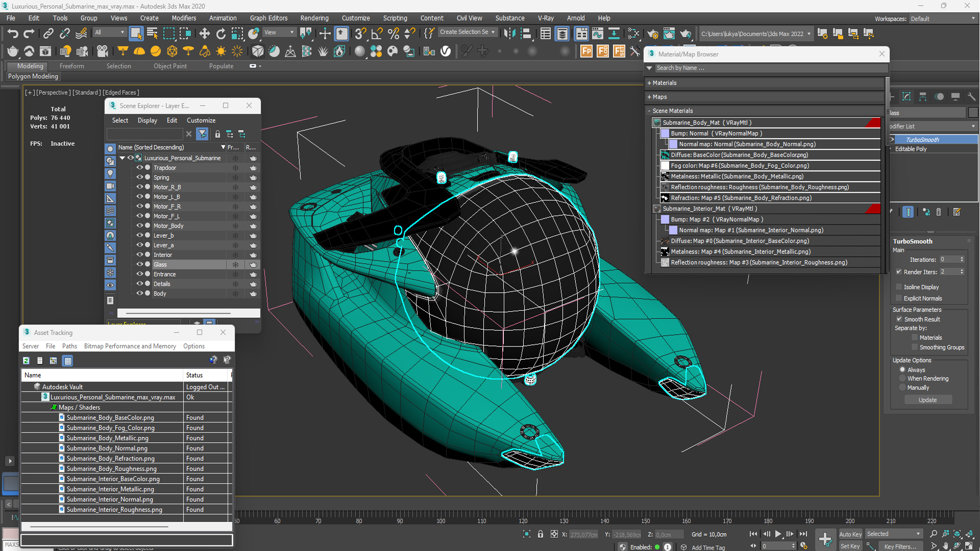Image resolution: width=980 pixels, height=551 pixels.
Task: Click the Scene Explorer filter funnel icon
Action: [x=203, y=134]
